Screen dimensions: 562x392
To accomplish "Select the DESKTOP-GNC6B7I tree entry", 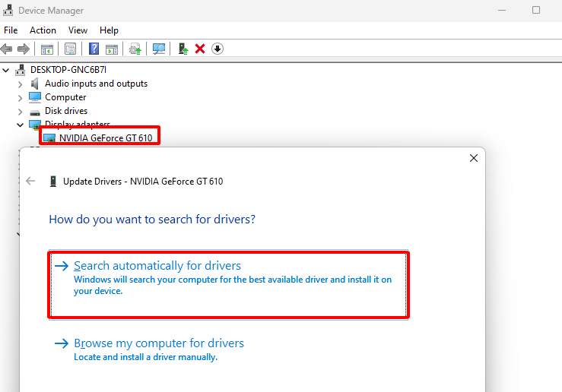I will (x=68, y=70).
